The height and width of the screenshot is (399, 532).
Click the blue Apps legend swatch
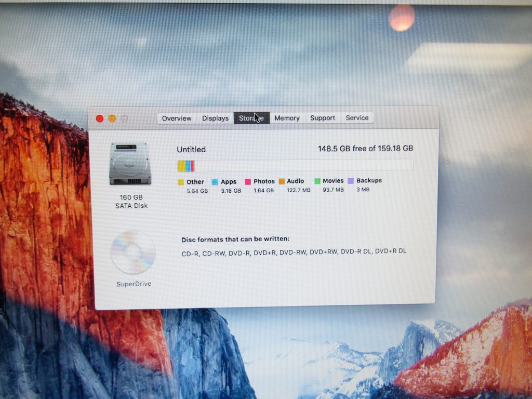point(215,182)
